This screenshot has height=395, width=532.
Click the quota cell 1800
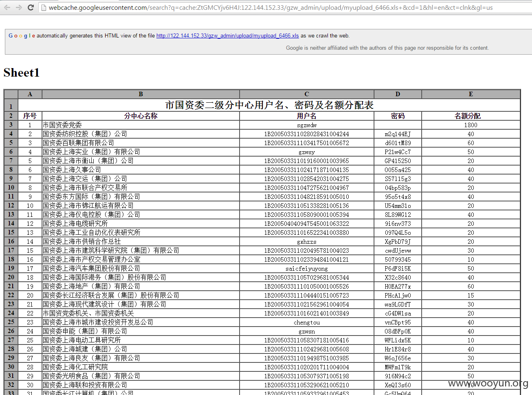click(x=471, y=125)
